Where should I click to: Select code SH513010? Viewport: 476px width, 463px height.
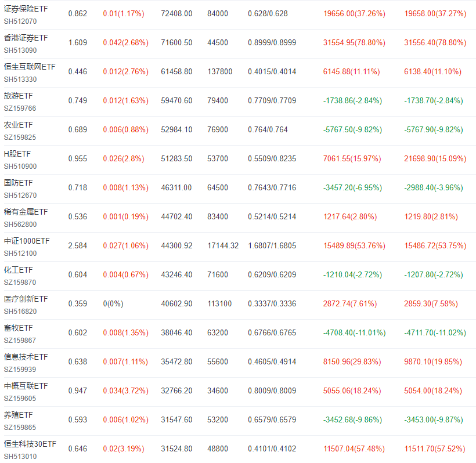[20, 456]
